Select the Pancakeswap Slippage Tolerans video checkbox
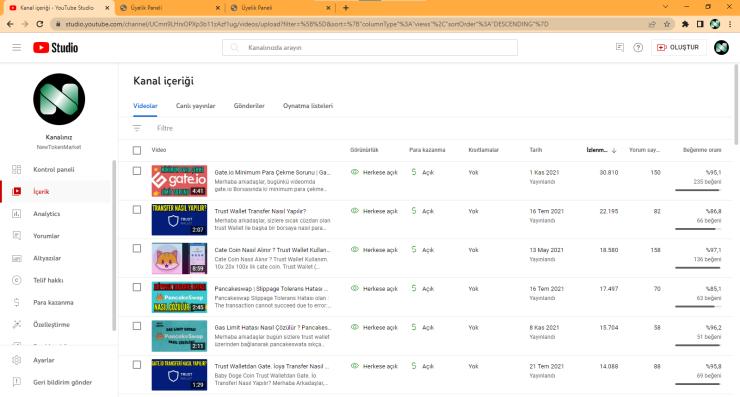This screenshot has width=740, height=397. (x=137, y=287)
